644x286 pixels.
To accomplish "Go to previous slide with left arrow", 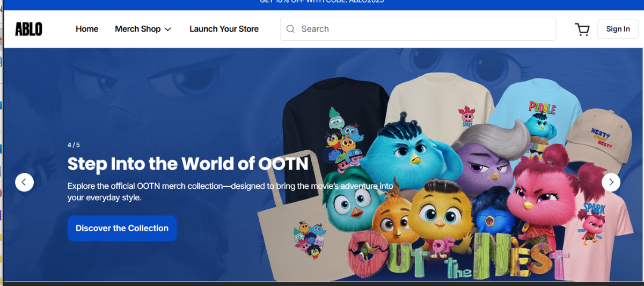I will pos(24,182).
